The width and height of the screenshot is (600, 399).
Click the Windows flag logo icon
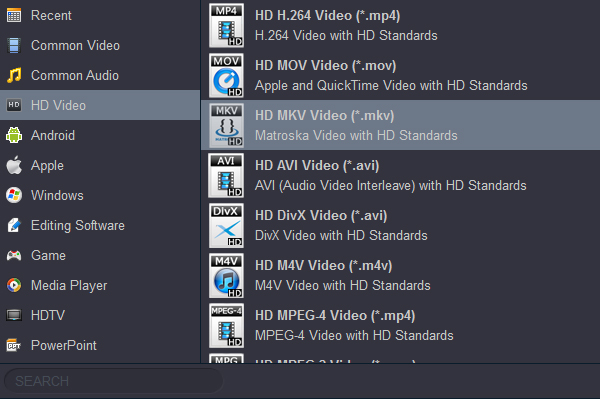(14, 195)
